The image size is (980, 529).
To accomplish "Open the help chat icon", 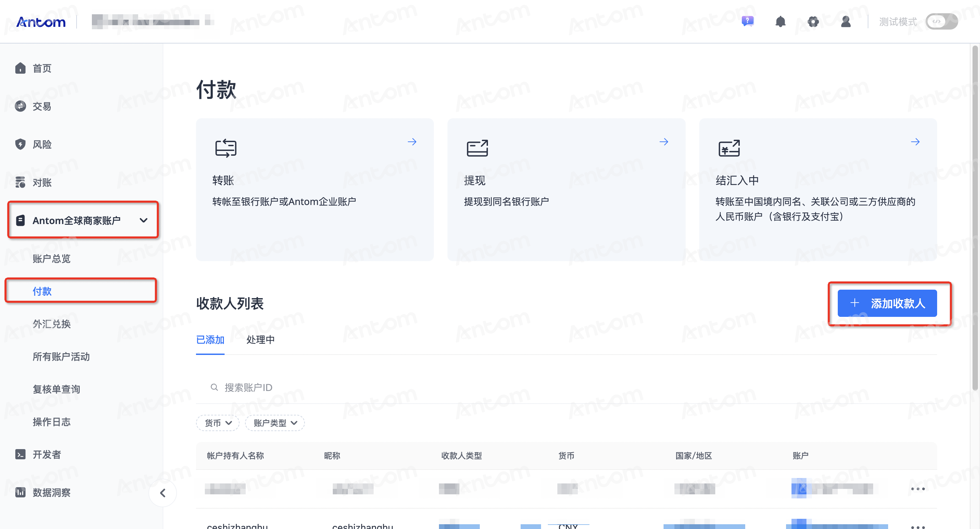I will [748, 21].
